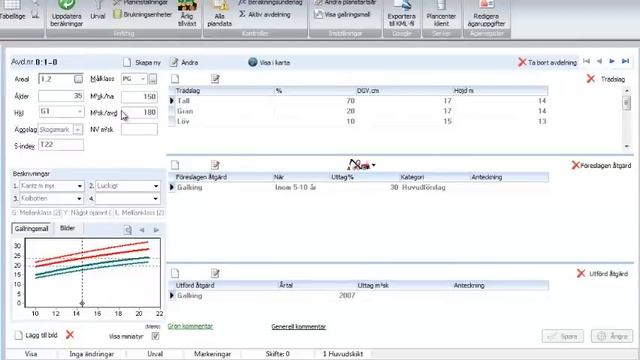Click the Årlig tillväxt icon
640x360 pixels.
187,5
